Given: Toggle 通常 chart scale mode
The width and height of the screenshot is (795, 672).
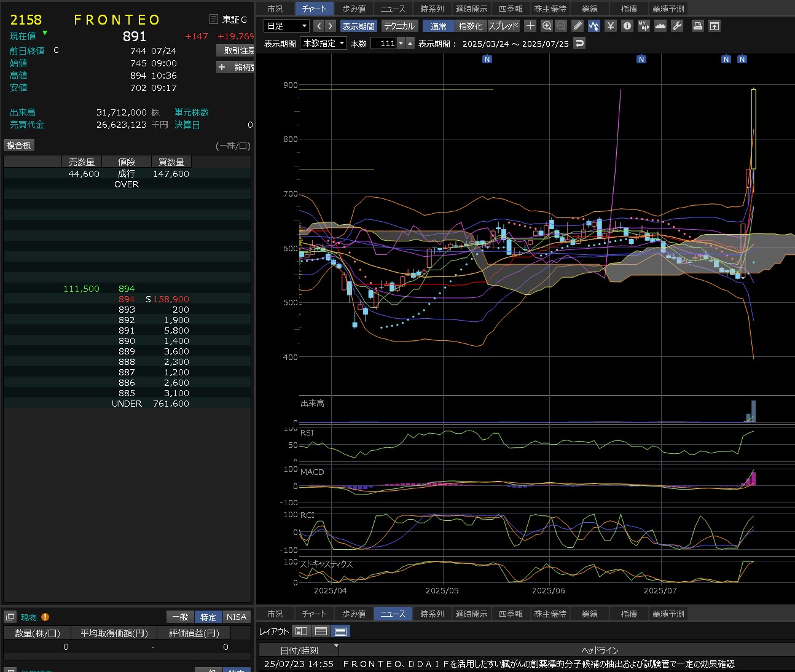Looking at the screenshot, I should pyautogui.click(x=439, y=26).
